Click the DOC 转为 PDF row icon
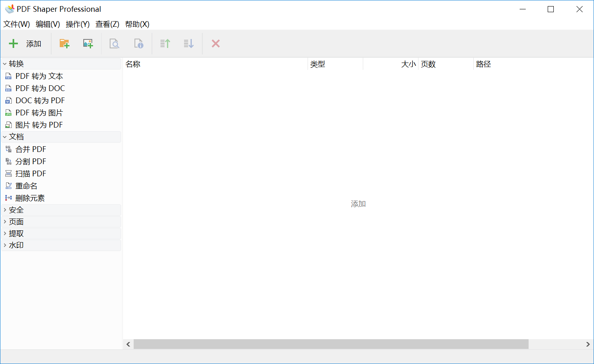Viewport: 594px width, 364px height. [x=9, y=101]
